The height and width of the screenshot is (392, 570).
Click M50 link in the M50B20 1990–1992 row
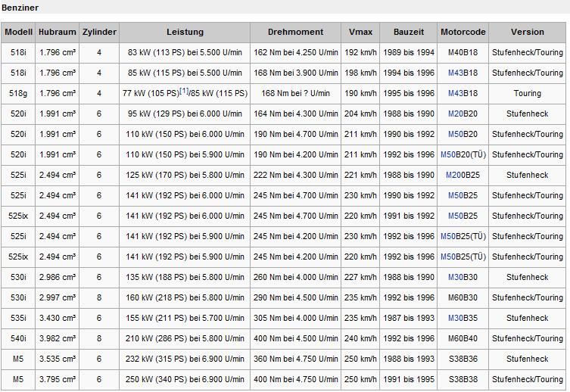455,134
